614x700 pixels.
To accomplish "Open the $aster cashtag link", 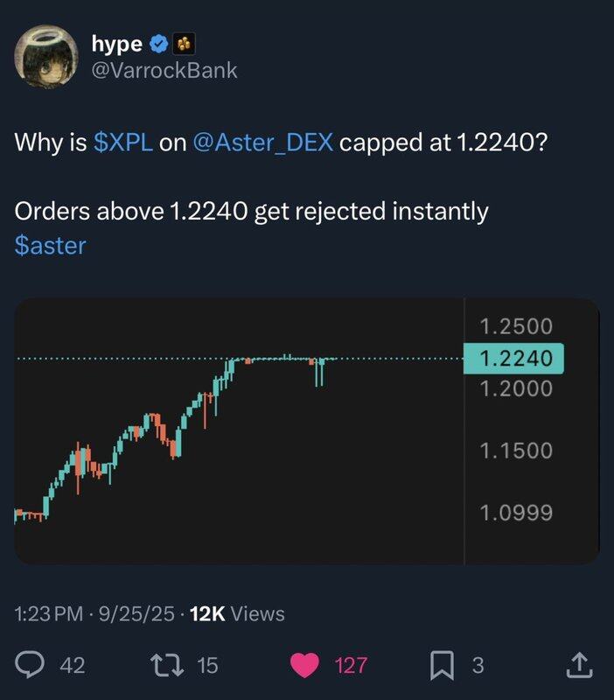I will 51,246.
